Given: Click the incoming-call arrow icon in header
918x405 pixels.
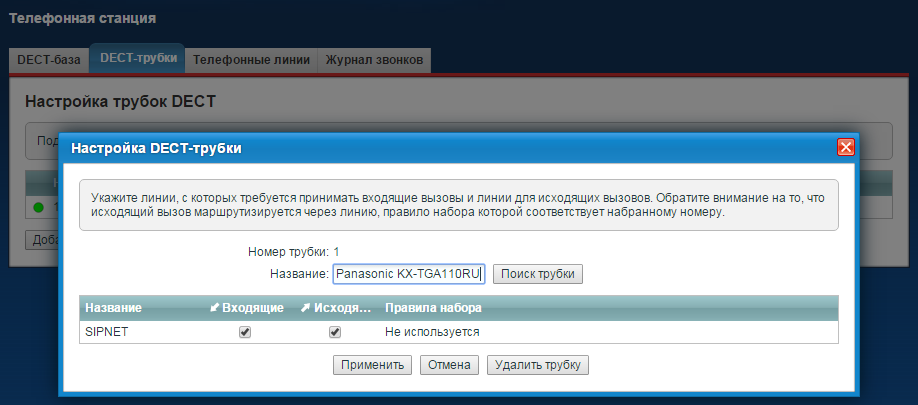Looking at the screenshot, I should click(213, 308).
